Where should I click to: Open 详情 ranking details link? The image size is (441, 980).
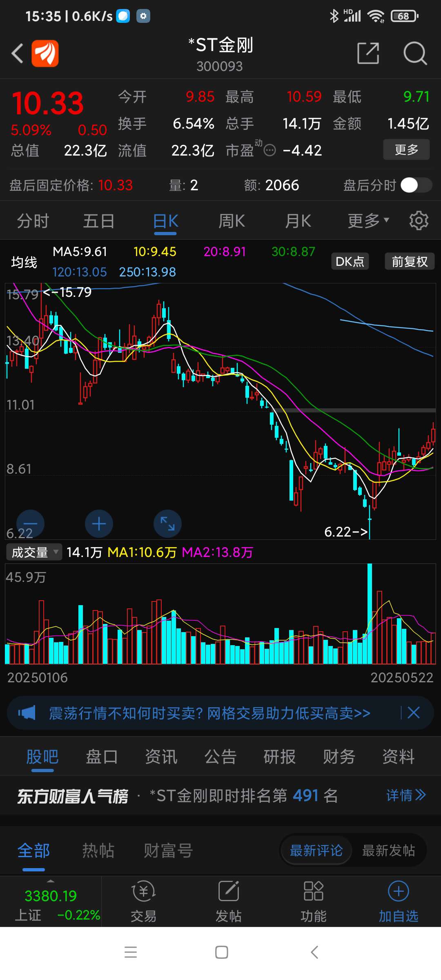point(406,795)
